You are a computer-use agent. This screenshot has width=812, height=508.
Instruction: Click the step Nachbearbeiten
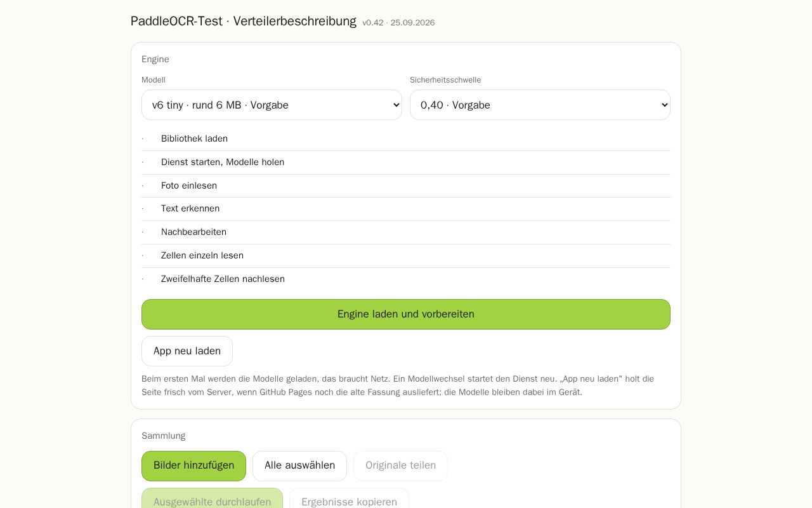pyautogui.click(x=406, y=232)
